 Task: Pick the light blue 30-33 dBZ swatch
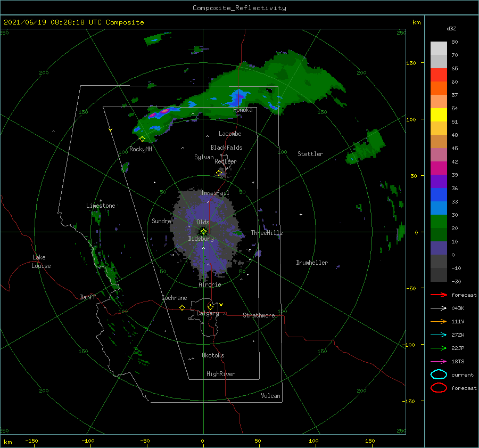439,208
